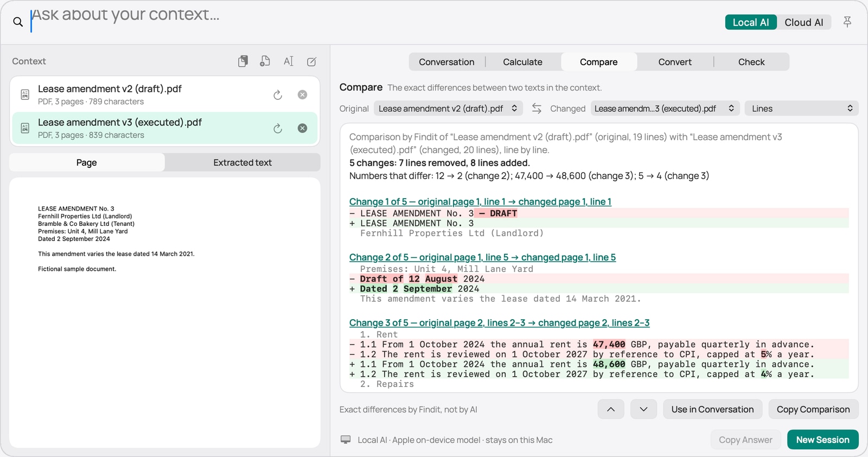
Task: Remove Lease amendment v2 (draft).pdf from context
Action: [x=303, y=94]
